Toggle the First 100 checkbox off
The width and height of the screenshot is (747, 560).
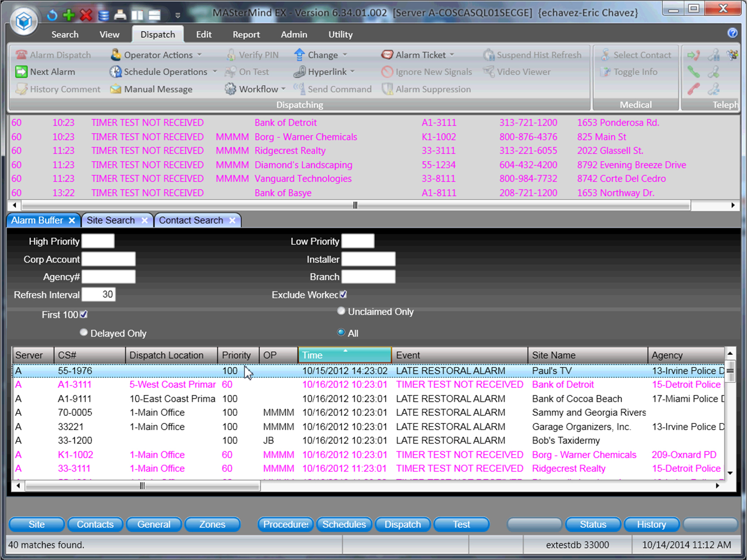84,314
